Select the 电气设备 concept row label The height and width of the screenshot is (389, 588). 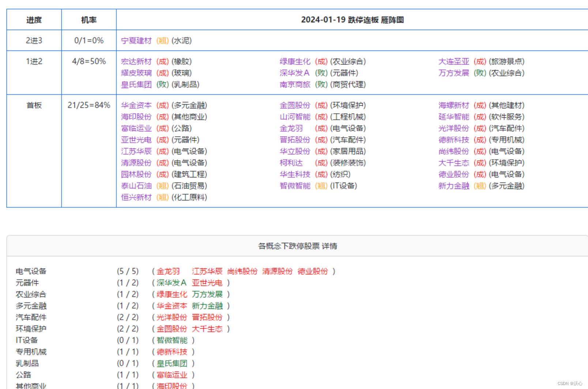pos(31,271)
